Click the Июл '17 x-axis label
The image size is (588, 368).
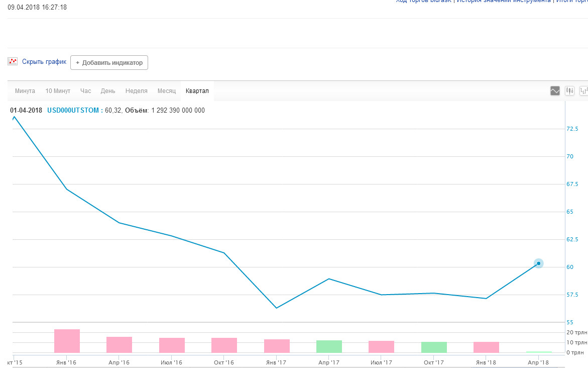pyautogui.click(x=382, y=362)
